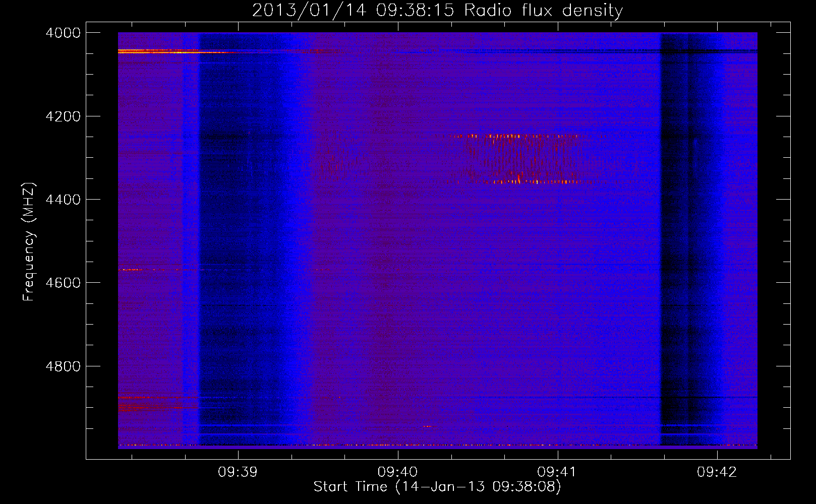816x504 pixels.
Task: Click the 'Start Time' x-axis caption
Action: [437, 487]
